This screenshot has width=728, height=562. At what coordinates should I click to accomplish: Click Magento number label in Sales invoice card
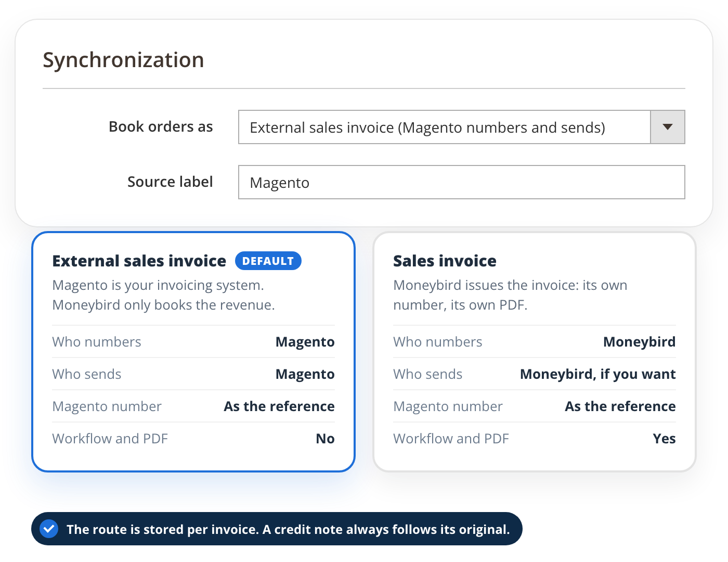[448, 406]
